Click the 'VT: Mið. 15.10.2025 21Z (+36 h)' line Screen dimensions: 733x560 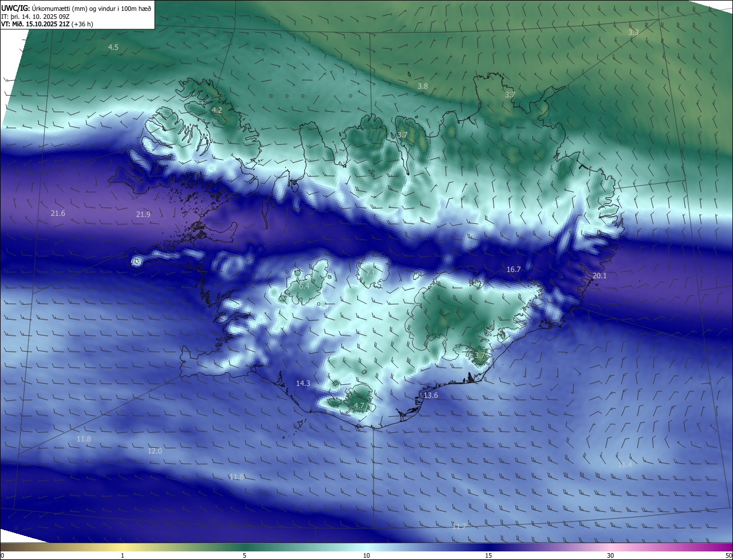(x=47, y=25)
